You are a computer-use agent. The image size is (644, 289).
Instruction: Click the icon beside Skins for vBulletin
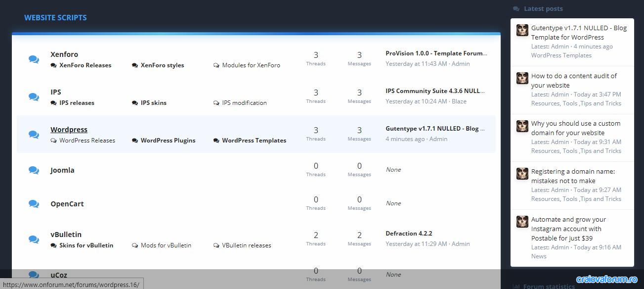point(53,245)
